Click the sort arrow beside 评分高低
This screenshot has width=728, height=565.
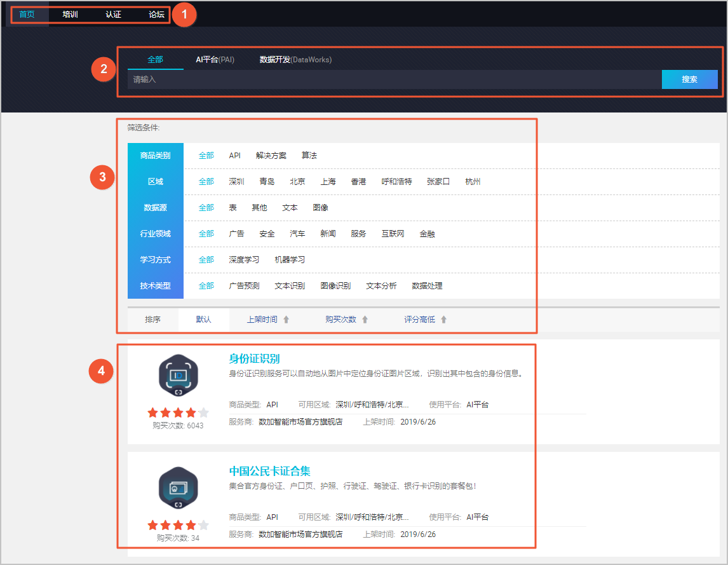[444, 320]
